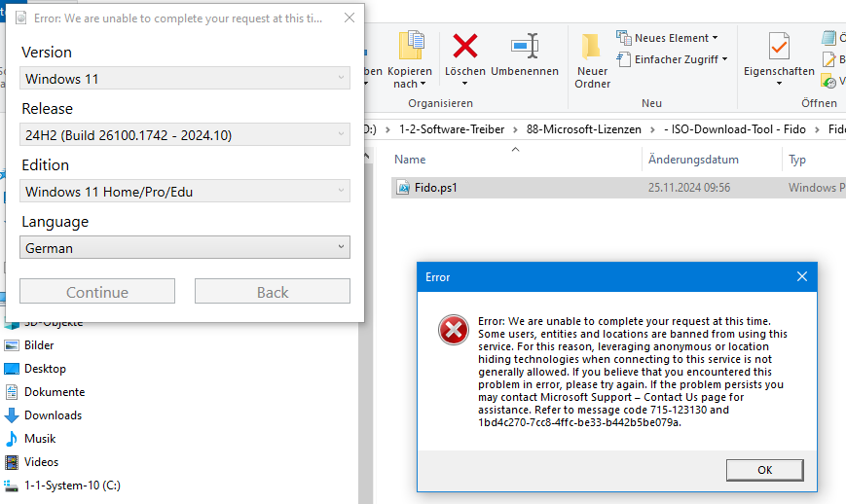Image resolution: width=846 pixels, height=504 pixels.
Task: Select Videos label in navigation pane
Action: pos(41,462)
